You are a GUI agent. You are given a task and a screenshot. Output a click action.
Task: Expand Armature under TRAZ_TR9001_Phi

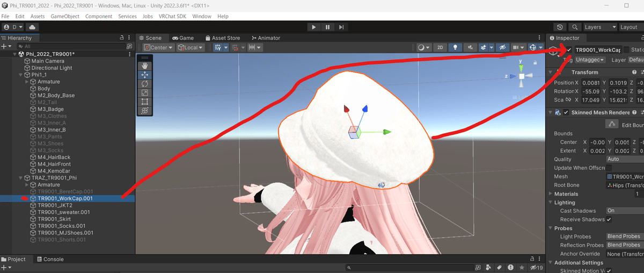click(x=27, y=184)
